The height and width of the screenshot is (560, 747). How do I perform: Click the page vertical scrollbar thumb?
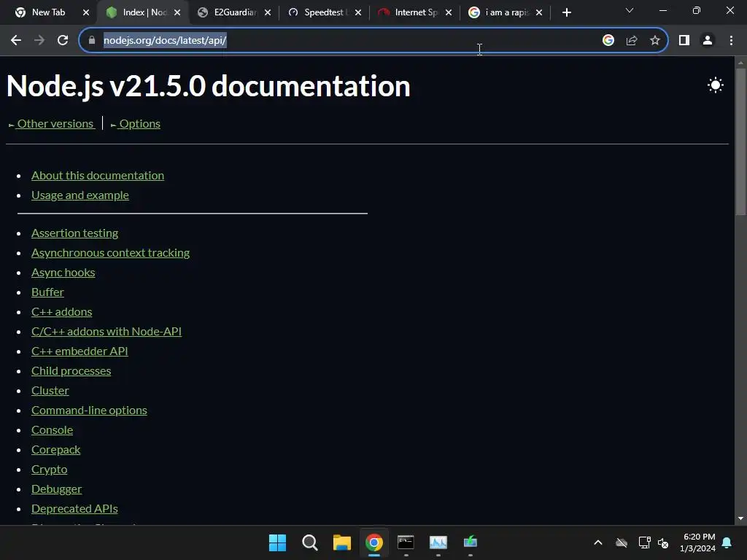pyautogui.click(x=740, y=142)
